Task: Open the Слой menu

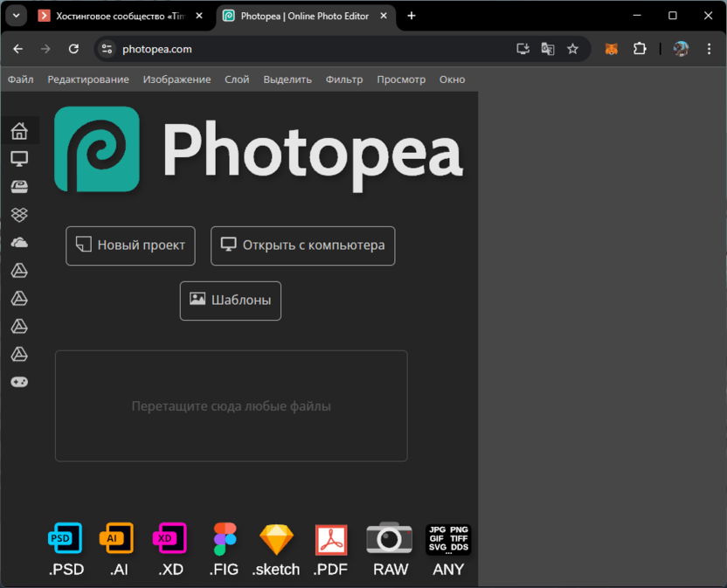Action: pyautogui.click(x=237, y=80)
